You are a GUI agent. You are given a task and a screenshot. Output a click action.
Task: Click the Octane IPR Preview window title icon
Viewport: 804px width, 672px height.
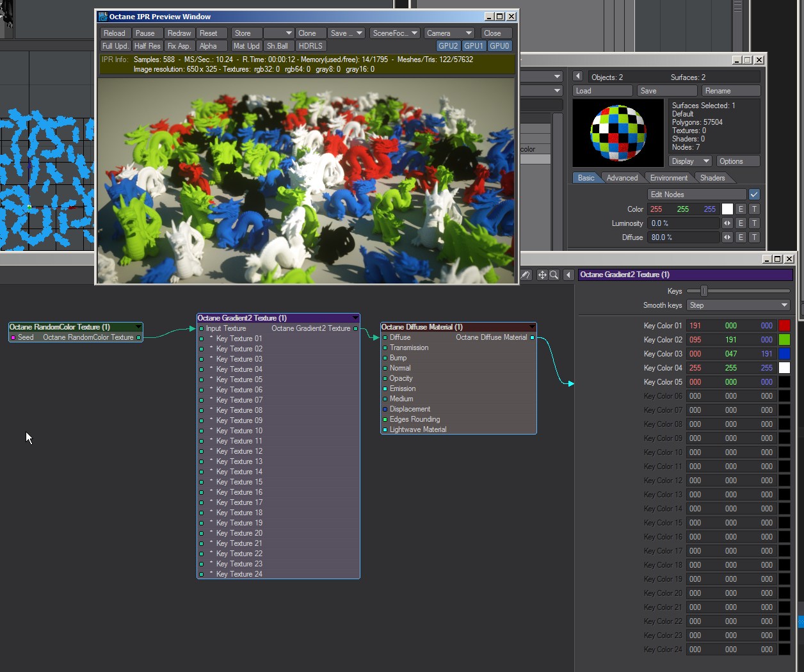click(x=102, y=17)
